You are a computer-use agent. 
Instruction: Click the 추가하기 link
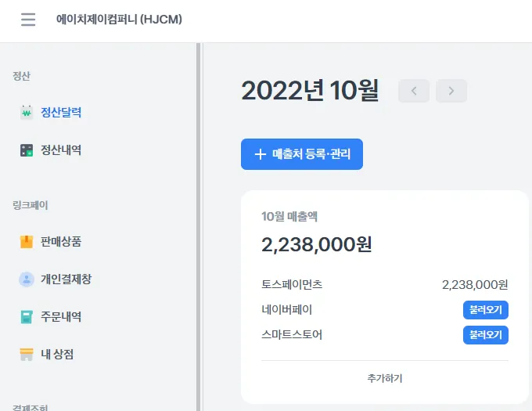pos(385,379)
